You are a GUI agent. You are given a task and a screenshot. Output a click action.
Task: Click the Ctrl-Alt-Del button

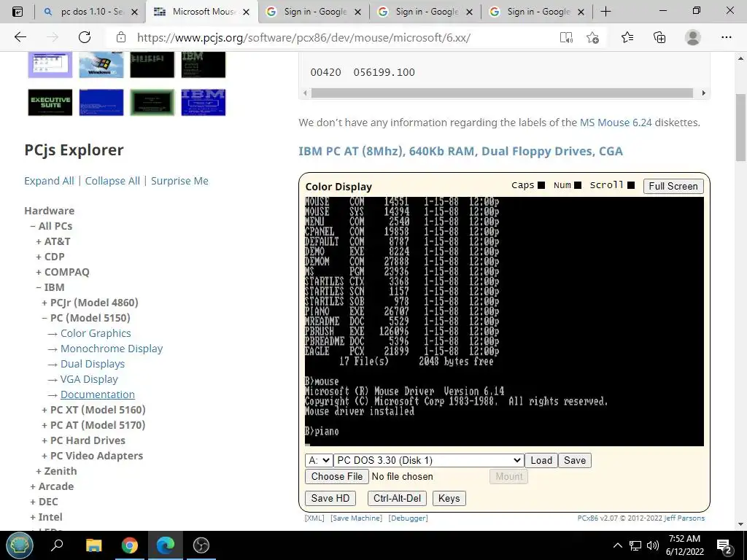pyautogui.click(x=397, y=498)
